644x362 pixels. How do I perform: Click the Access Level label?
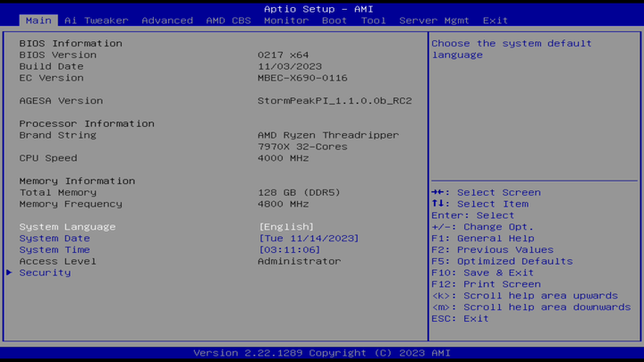point(58,261)
